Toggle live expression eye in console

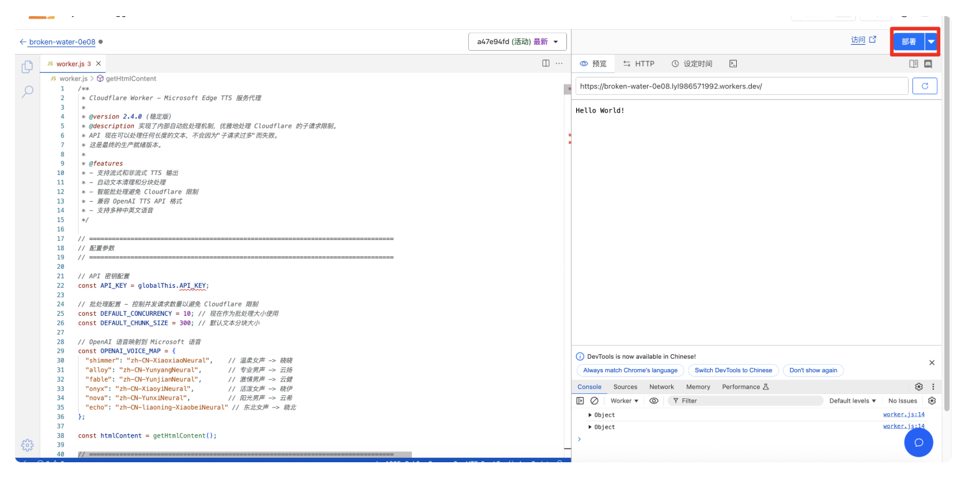(654, 401)
